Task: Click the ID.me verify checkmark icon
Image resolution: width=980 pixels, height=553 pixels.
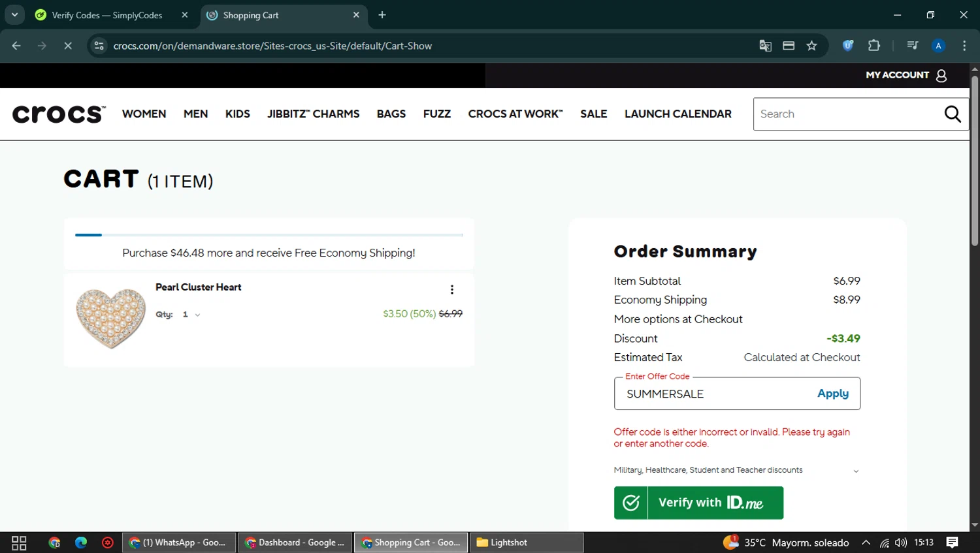Action: (x=631, y=503)
